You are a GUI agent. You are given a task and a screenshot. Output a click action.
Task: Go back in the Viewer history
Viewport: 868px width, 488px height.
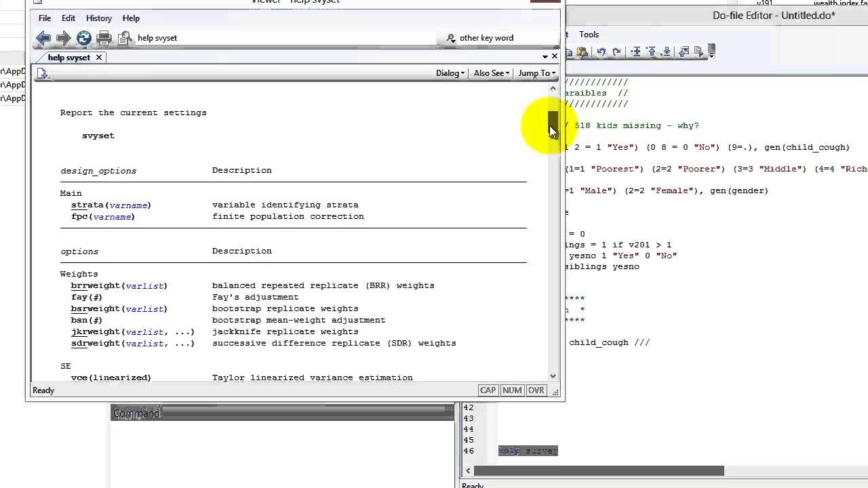(x=43, y=38)
